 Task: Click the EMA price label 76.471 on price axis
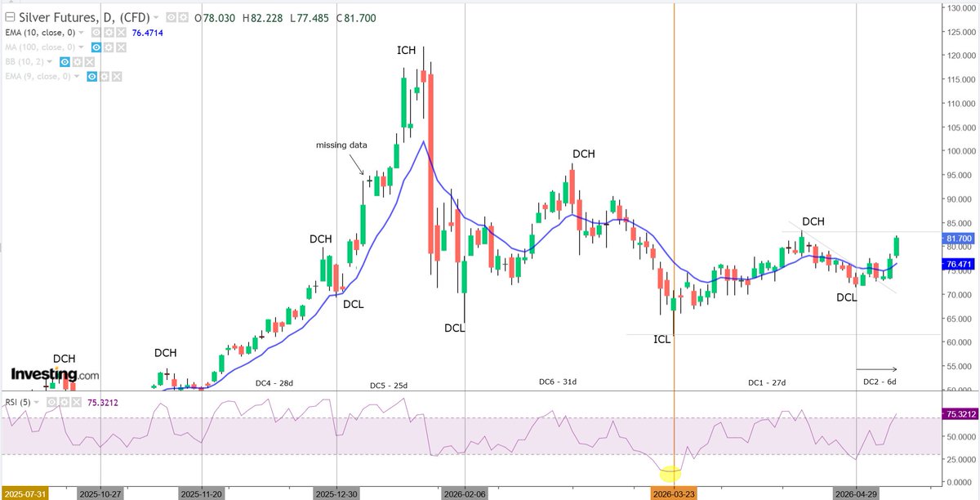959,265
